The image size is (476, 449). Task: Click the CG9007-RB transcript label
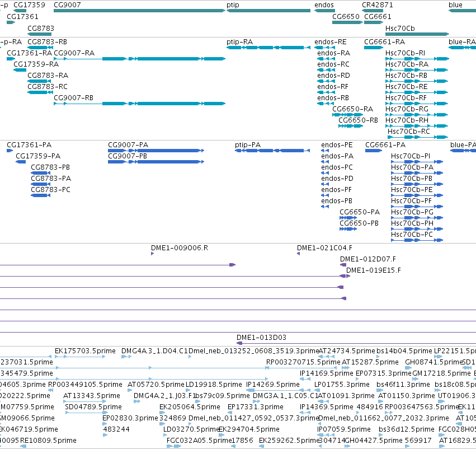point(73,97)
